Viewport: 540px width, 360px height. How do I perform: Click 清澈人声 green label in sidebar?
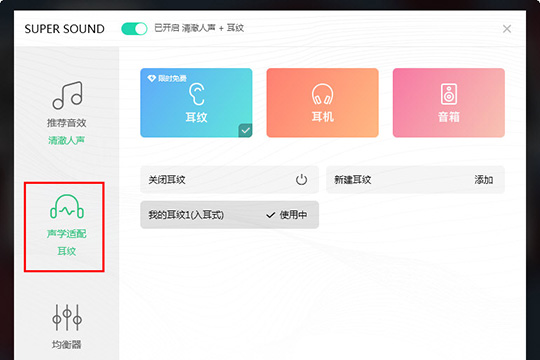(66, 140)
